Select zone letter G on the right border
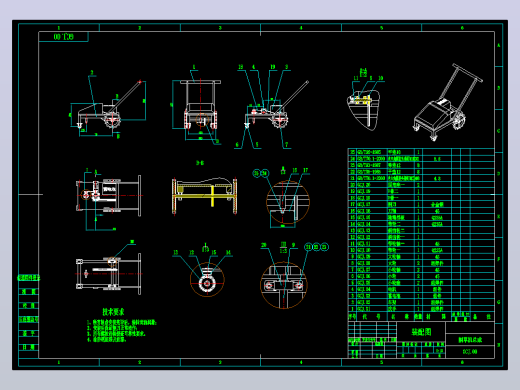This screenshot has width=520, height=390. tap(499, 302)
